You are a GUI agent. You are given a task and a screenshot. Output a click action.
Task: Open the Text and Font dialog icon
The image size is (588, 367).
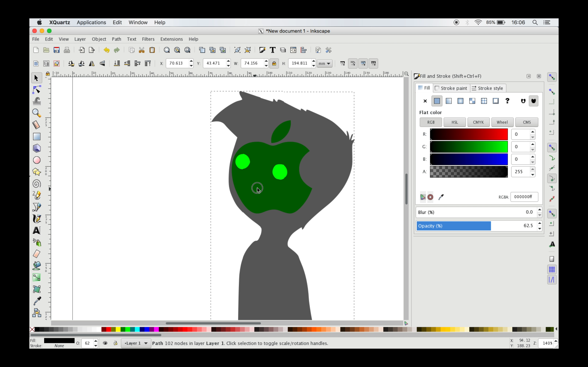point(272,50)
